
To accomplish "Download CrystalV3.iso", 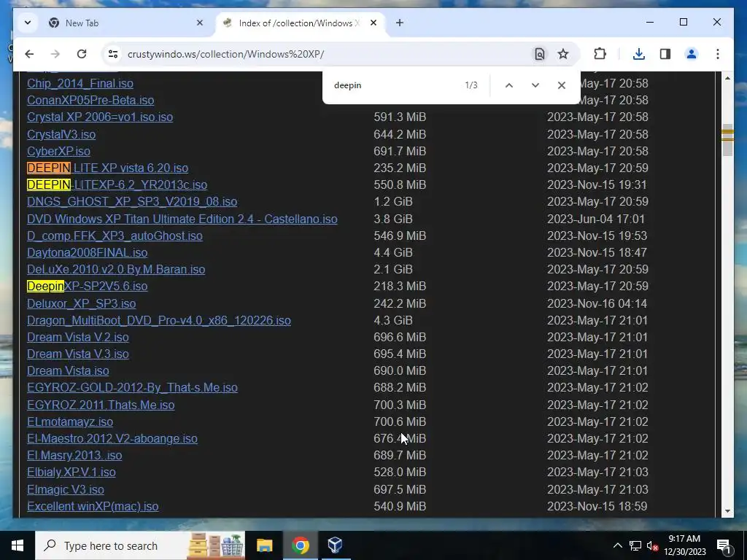I will coord(61,134).
